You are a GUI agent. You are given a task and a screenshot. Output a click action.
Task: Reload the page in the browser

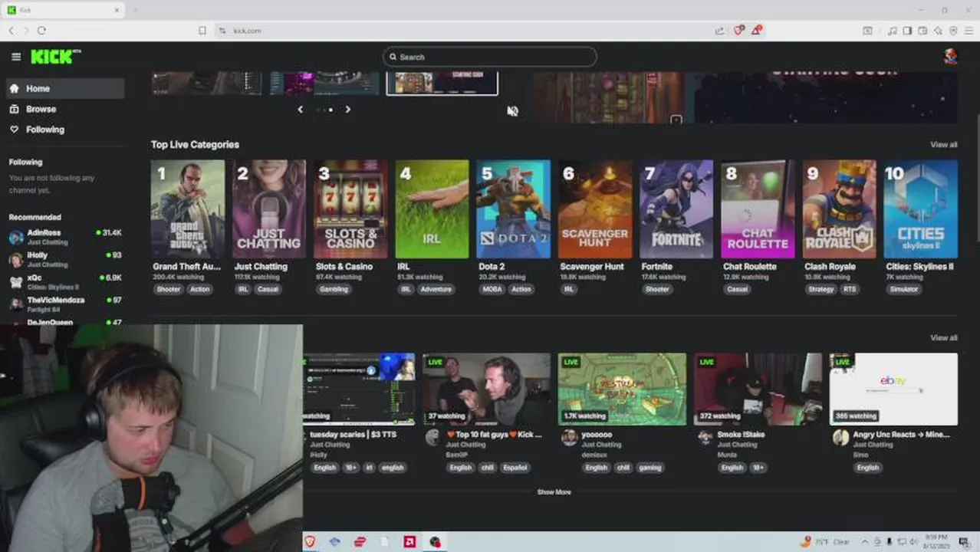[41, 31]
